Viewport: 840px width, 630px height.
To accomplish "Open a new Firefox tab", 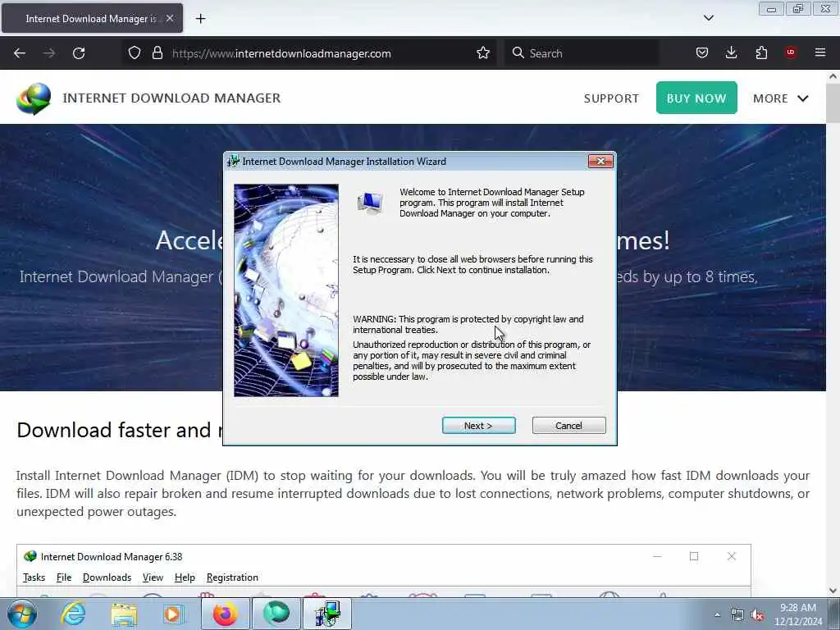I will click(200, 19).
